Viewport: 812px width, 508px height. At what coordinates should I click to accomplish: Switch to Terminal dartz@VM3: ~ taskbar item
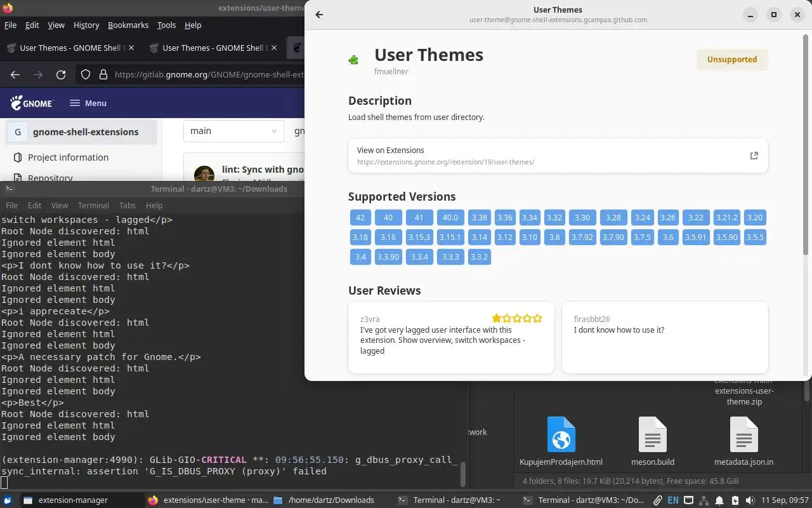pyautogui.click(x=457, y=500)
